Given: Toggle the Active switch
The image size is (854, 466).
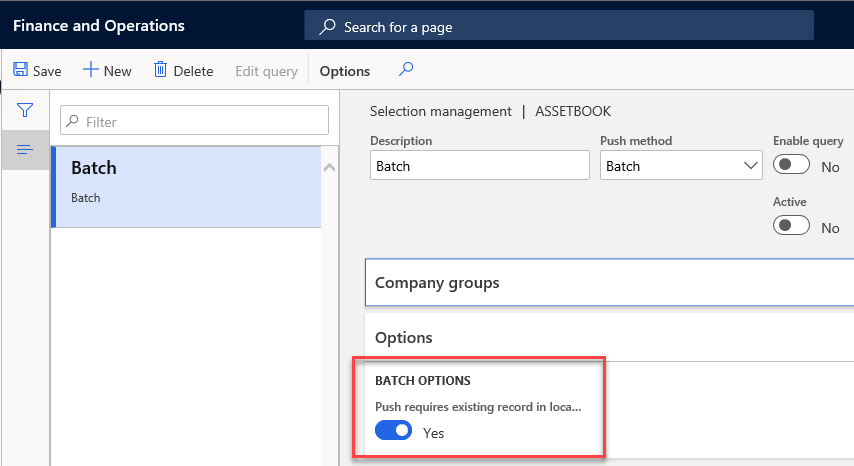Looking at the screenshot, I should point(791,225).
